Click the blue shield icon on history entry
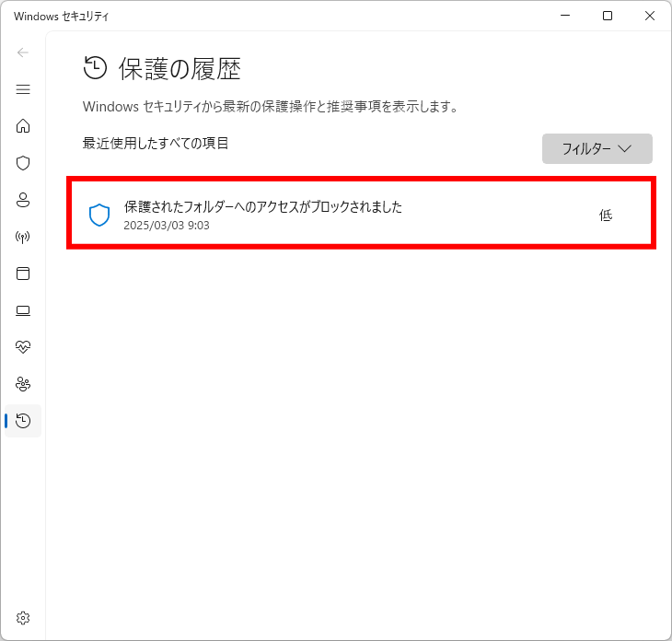The image size is (672, 641). pyautogui.click(x=99, y=215)
